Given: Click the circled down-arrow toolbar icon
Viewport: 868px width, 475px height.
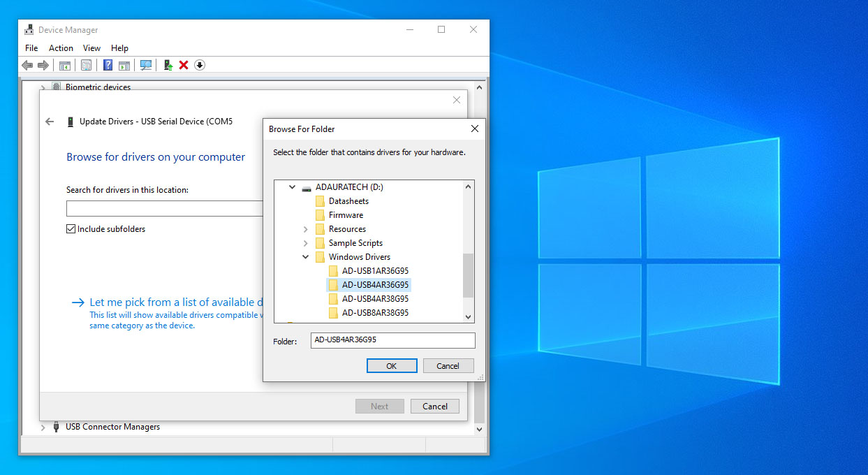Looking at the screenshot, I should tap(200, 65).
